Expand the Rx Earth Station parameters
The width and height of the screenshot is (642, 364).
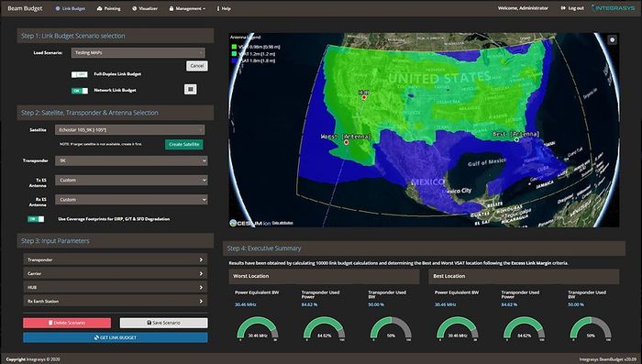tap(115, 301)
